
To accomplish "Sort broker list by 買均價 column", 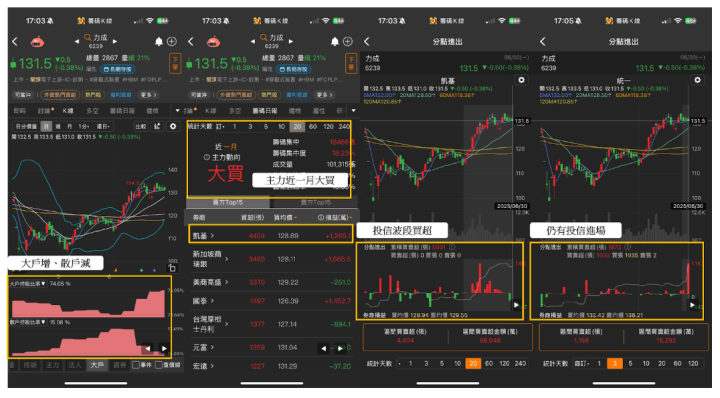I will point(285,217).
